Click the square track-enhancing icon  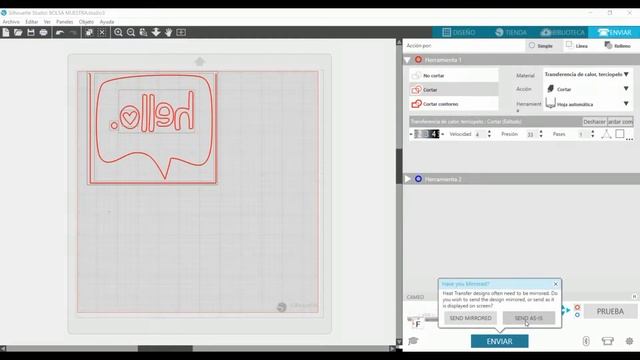[620, 134]
